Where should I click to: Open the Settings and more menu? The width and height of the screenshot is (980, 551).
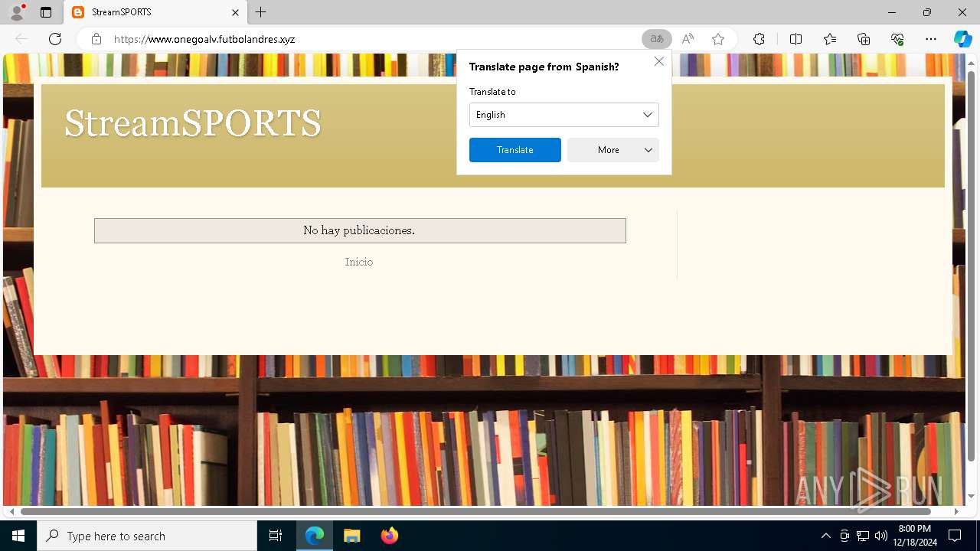931,39
